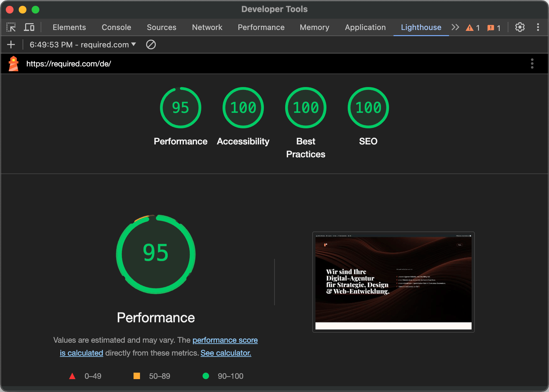This screenshot has width=549, height=392.
Task: Open the performance score is calculated link
Action: click(225, 340)
